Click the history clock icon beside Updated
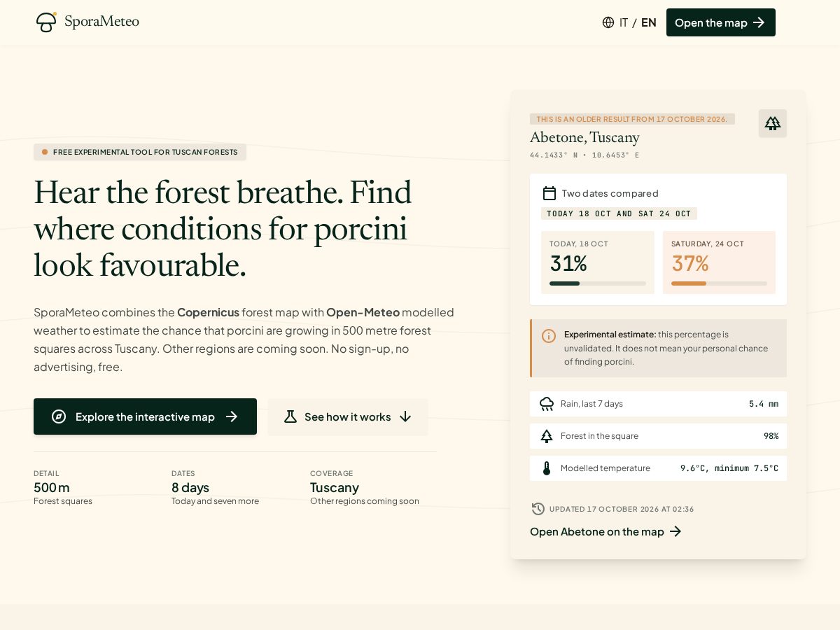This screenshot has height=630, width=840. click(538, 509)
